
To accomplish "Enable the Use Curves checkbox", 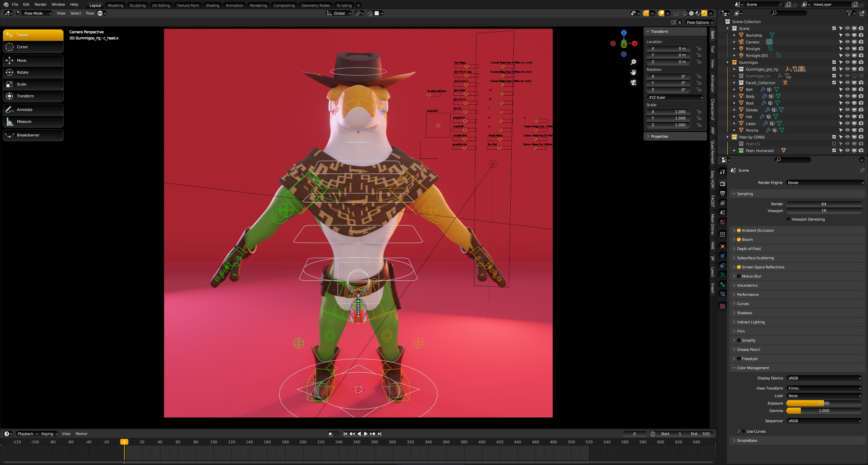I will 744,431.
